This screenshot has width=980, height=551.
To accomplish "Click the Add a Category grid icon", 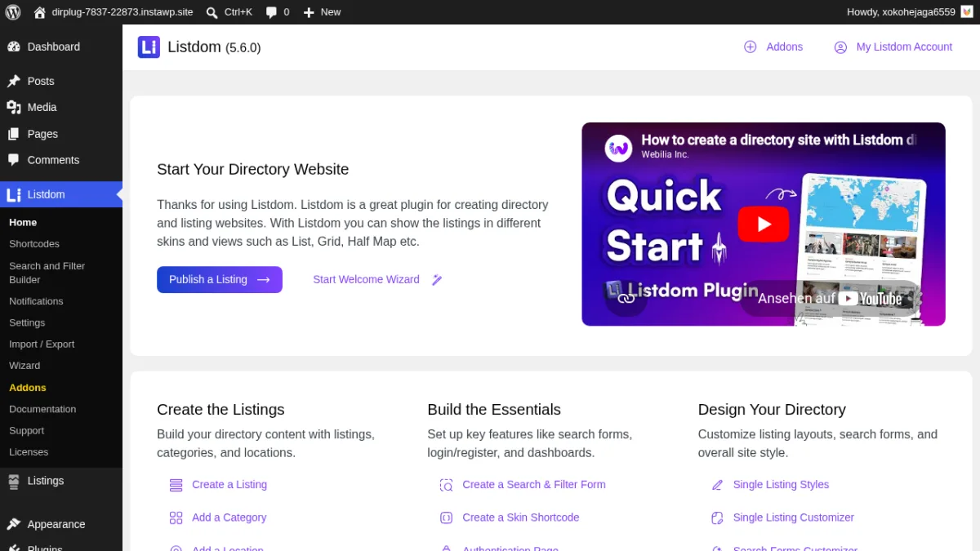I will pos(176,518).
